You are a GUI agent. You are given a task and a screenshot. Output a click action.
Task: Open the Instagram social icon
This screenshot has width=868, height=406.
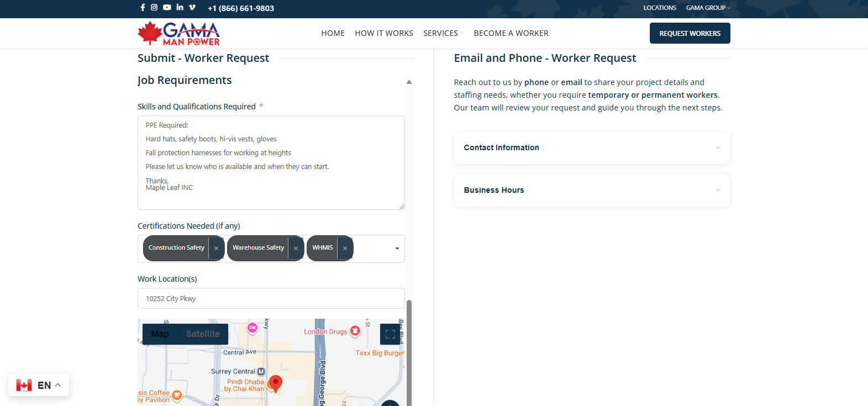coord(154,8)
